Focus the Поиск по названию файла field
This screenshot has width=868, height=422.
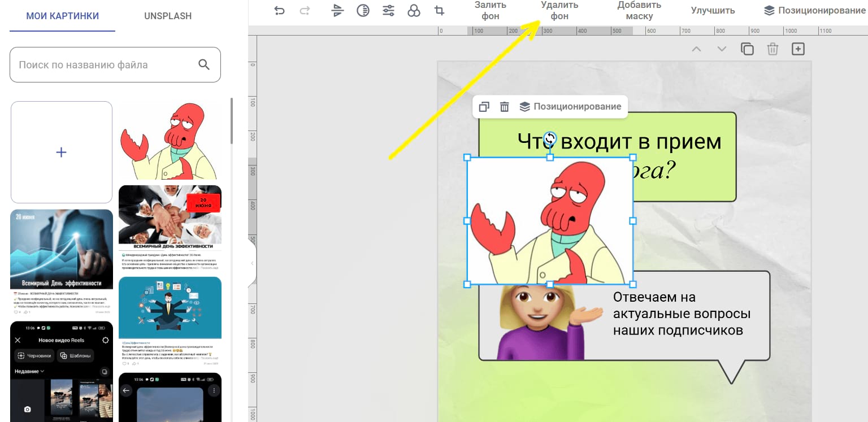point(115,64)
